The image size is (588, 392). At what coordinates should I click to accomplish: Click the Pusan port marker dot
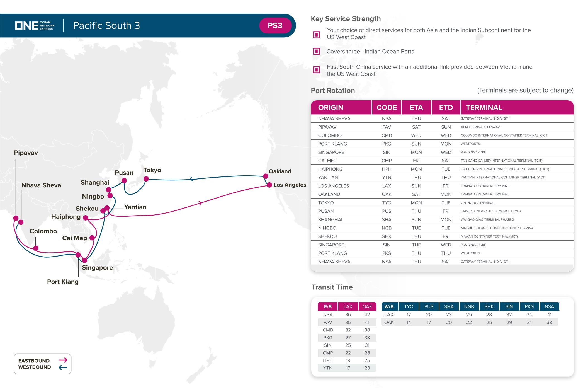tap(124, 181)
